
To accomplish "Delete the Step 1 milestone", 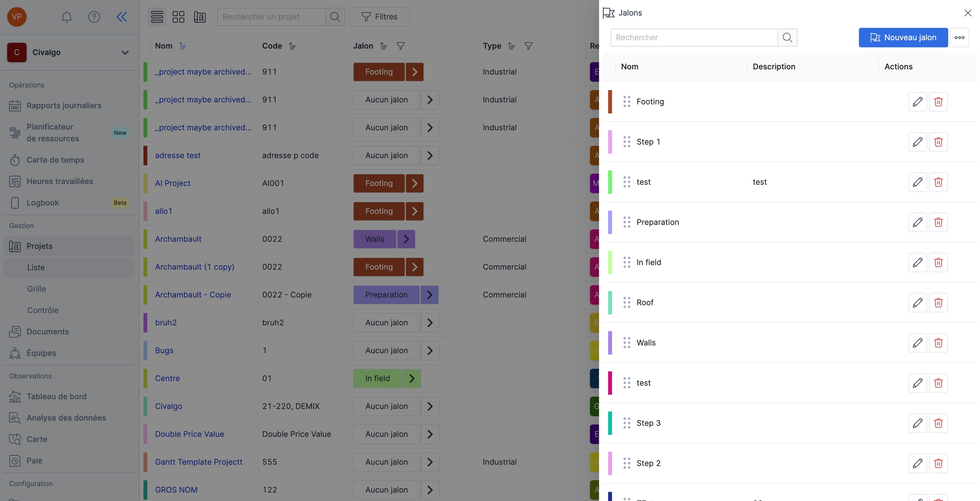I will point(938,142).
